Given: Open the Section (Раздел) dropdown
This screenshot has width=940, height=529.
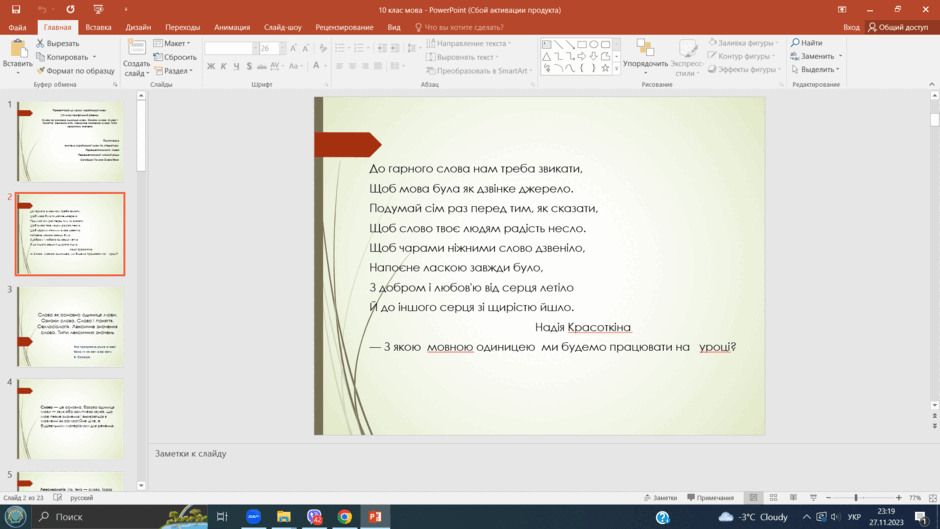Looking at the screenshot, I should click(173, 71).
